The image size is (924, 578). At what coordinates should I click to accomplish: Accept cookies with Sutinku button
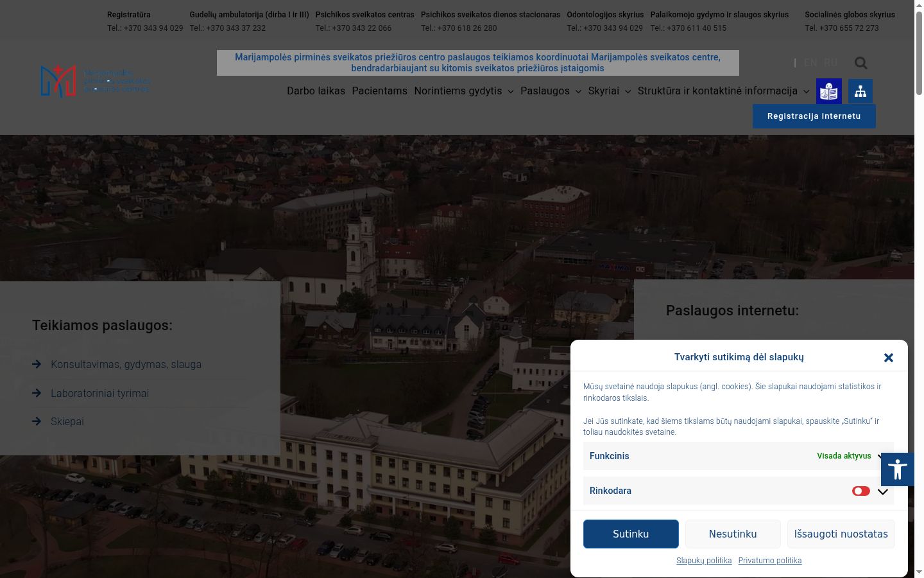pos(631,534)
